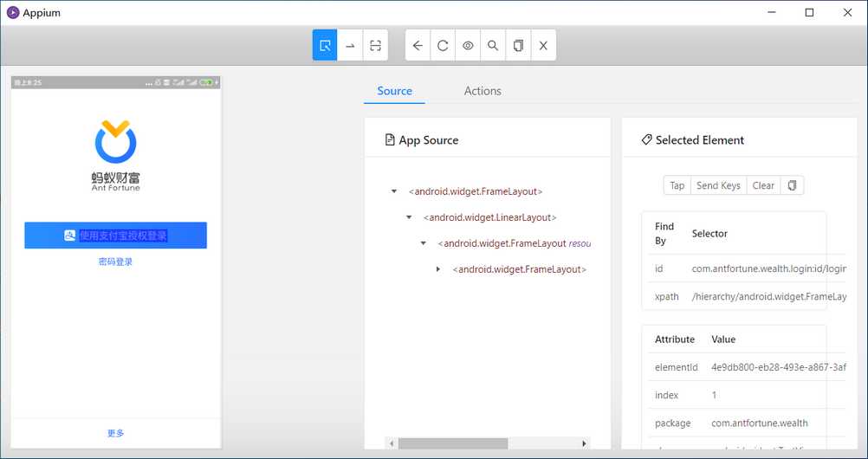Open the Actions tab

coord(483,91)
